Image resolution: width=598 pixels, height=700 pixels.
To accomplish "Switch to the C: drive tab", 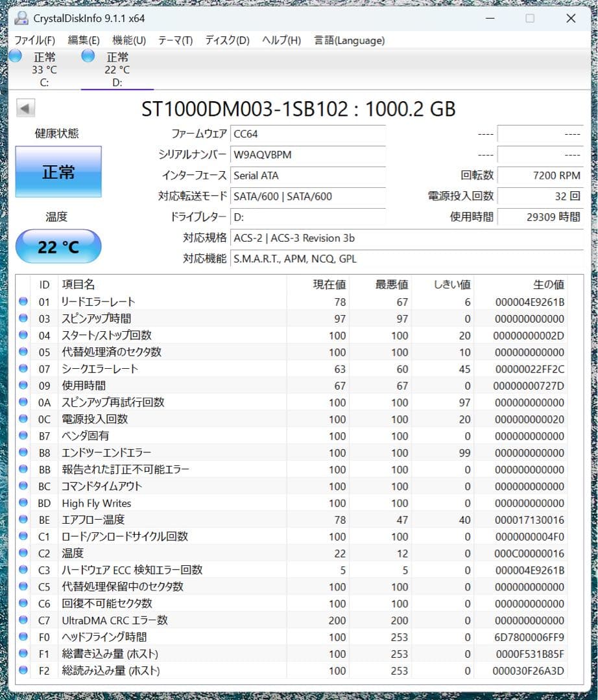I will 42,68.
